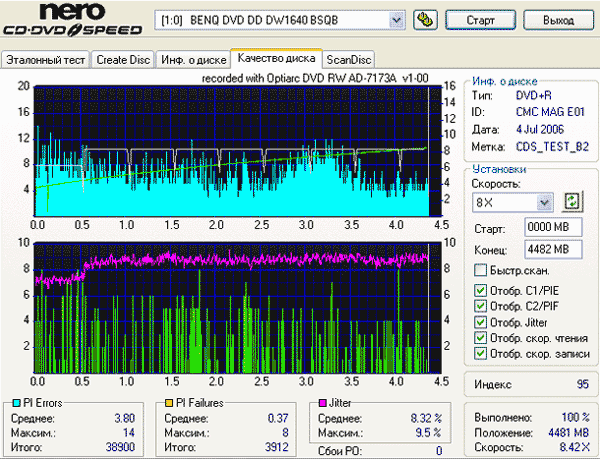This screenshot has width=600, height=459.
Task: Uncheck Отобр. C1/PIE checkbox
Action: (481, 291)
